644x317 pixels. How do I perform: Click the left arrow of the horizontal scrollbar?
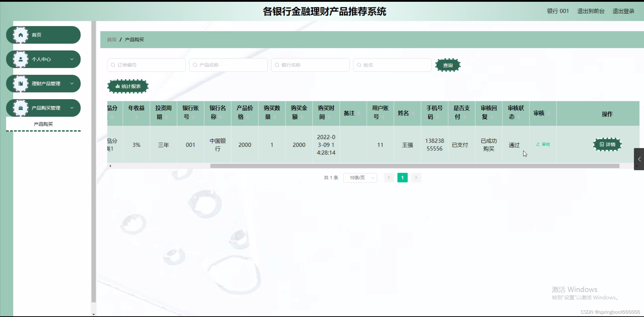(110, 166)
